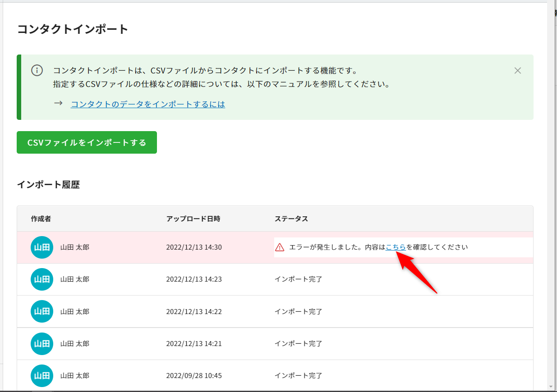Click the 作成者 column header
557x392 pixels.
41,219
